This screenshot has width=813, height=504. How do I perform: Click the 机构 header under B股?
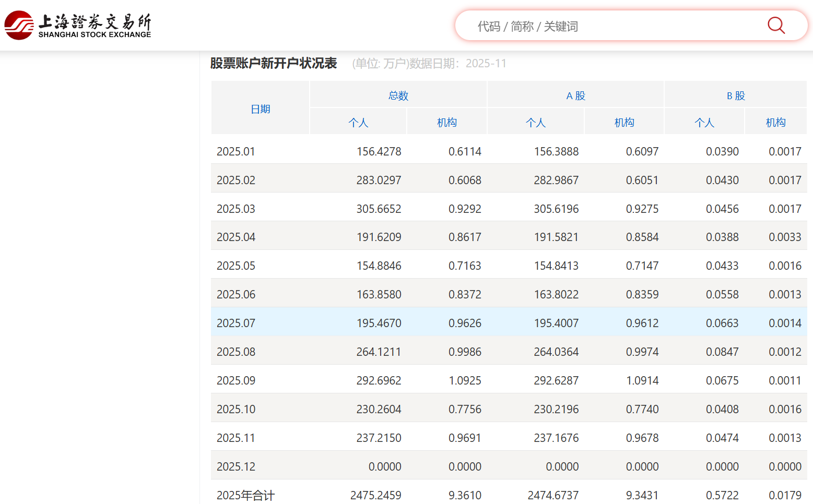[x=775, y=123]
